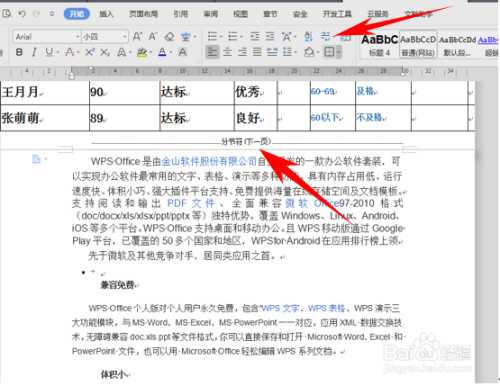Apply the 普通(网站) style
The width and height of the screenshot is (500, 386).
point(418,45)
